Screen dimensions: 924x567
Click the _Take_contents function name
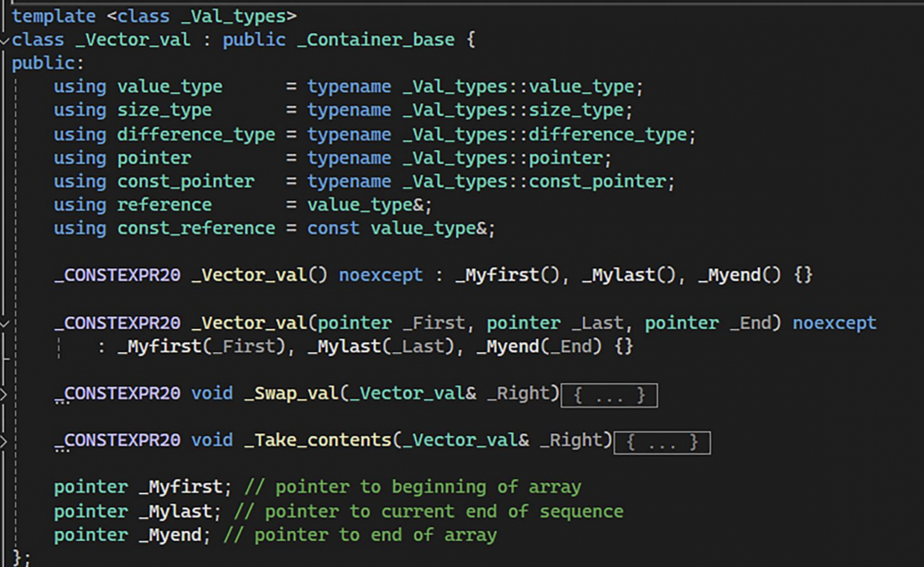[317, 440]
